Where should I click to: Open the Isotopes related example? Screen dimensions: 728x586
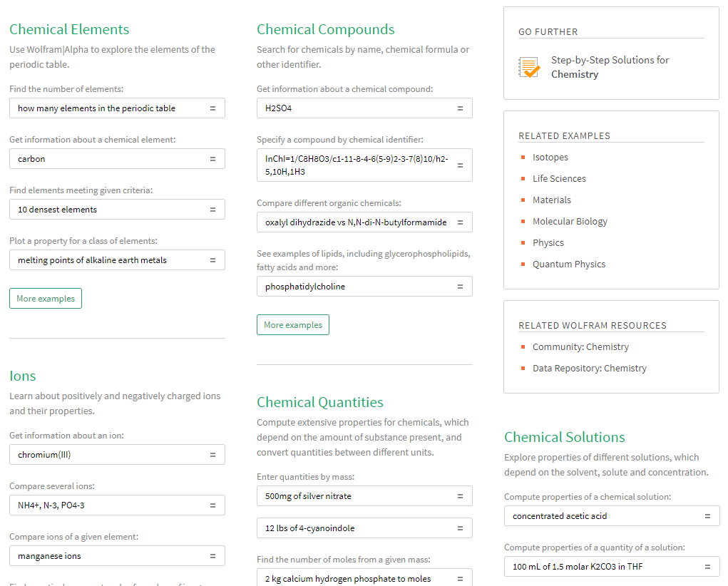(550, 158)
